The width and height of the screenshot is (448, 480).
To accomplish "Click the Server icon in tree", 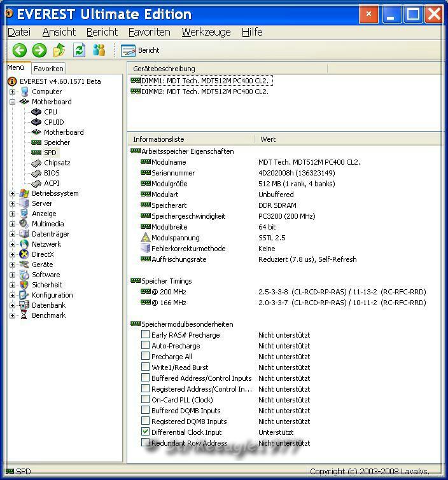I will point(24,203).
